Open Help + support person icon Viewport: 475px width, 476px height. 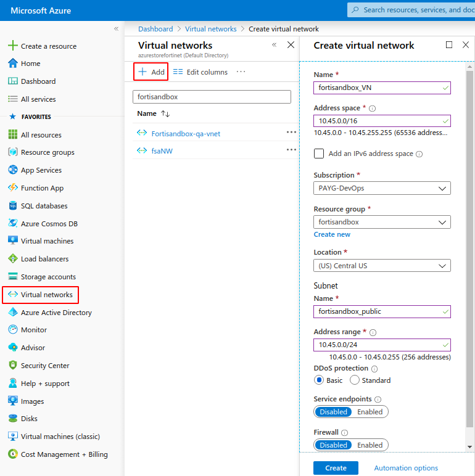point(13,383)
